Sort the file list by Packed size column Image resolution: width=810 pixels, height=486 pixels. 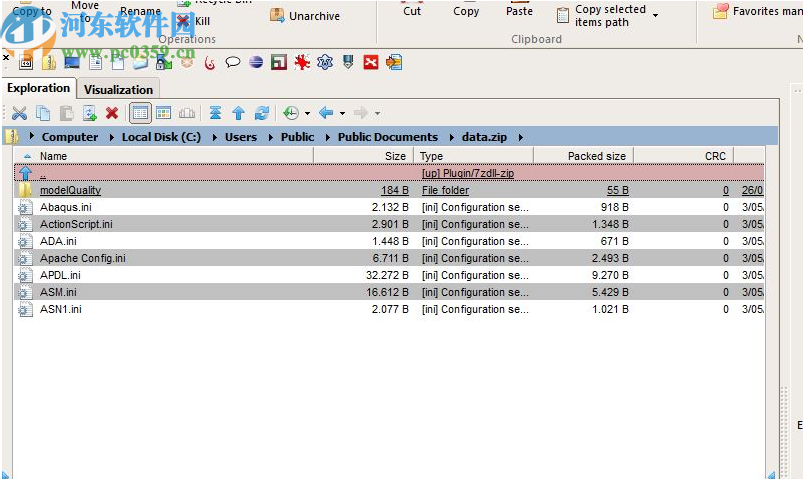point(596,156)
